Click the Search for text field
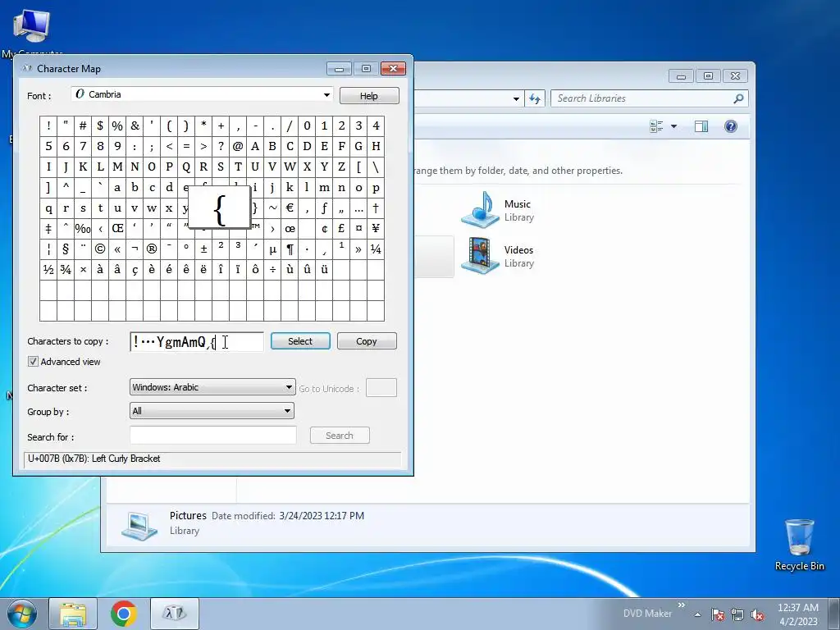Image resolution: width=840 pixels, height=630 pixels. click(x=212, y=435)
